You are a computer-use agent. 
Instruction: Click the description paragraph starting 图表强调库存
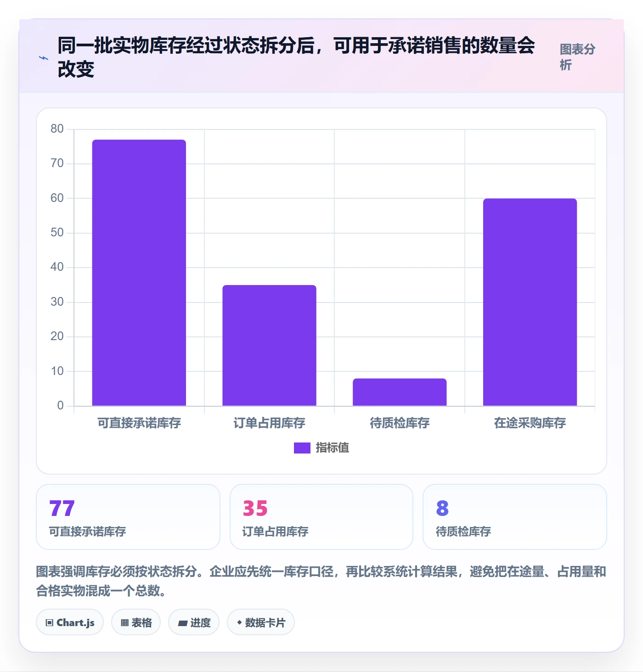(x=321, y=581)
